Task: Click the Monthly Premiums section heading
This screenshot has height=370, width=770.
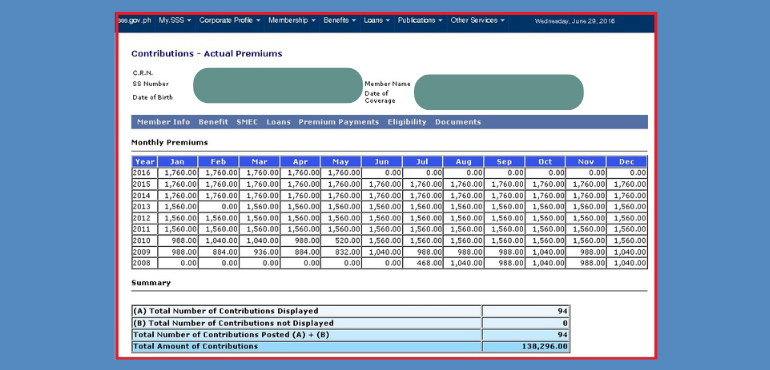Action: pyautogui.click(x=169, y=142)
